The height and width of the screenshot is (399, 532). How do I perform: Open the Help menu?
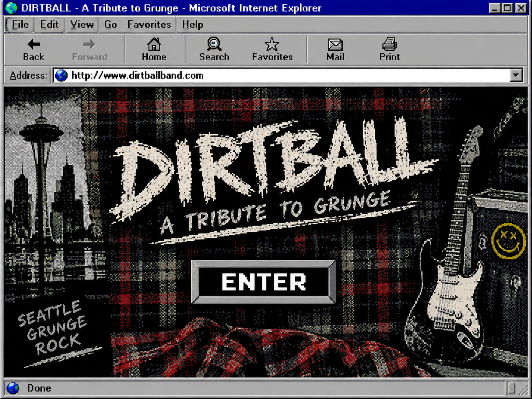(193, 25)
